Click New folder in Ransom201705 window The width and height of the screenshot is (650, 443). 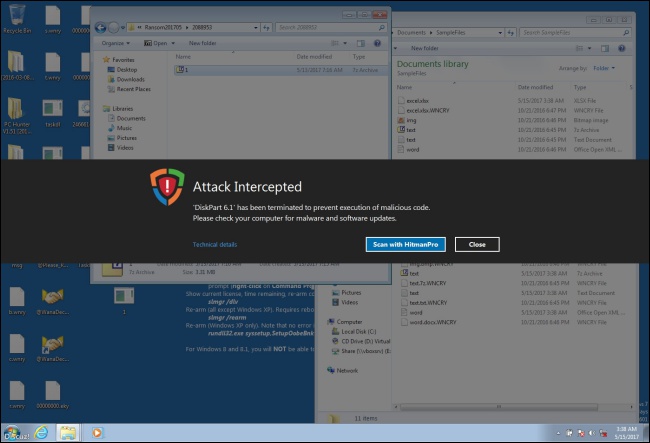202,43
